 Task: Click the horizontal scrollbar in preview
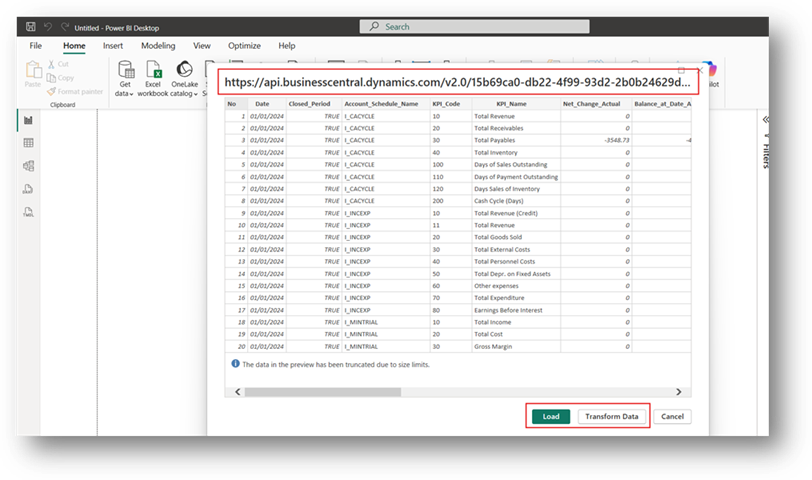point(320,392)
